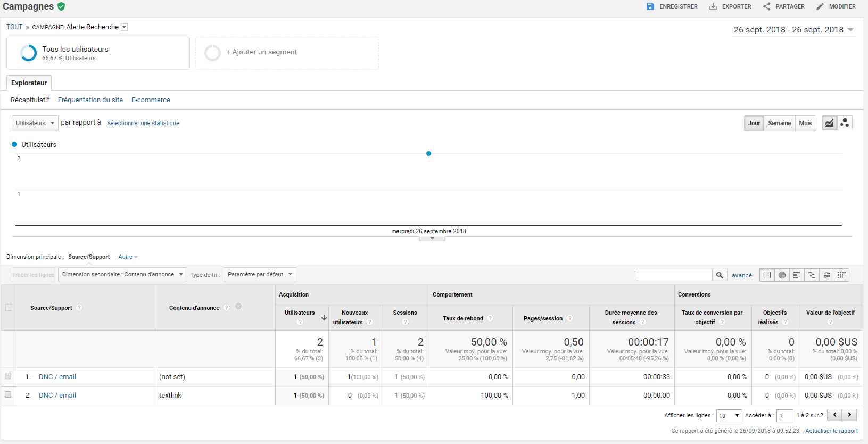The height and width of the screenshot is (444, 868).
Task: Click the Valeur de l'objectif column header
Action: pos(830,313)
